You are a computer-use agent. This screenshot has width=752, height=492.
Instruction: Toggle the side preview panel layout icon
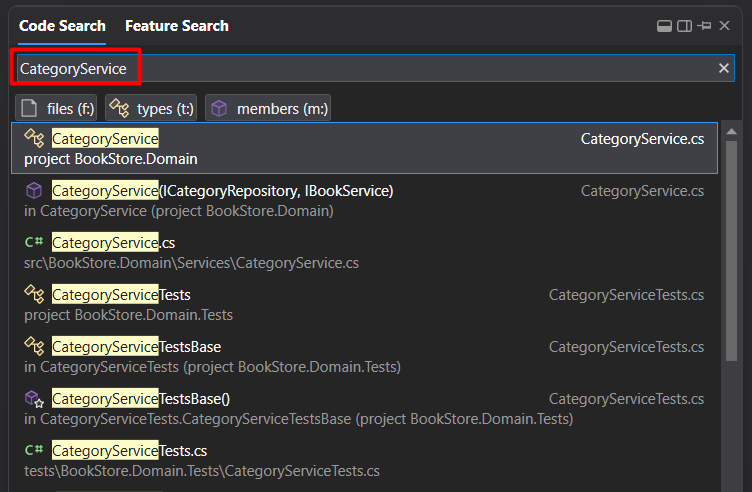[x=684, y=26]
